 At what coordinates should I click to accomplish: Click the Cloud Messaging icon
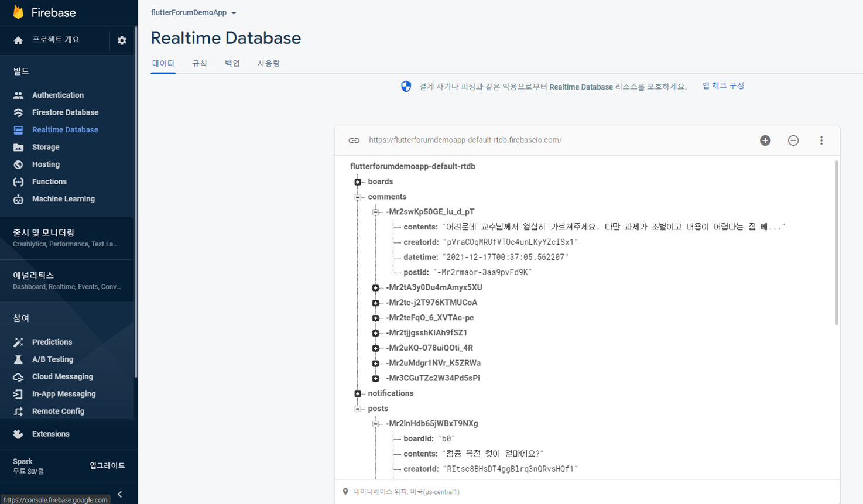click(18, 377)
